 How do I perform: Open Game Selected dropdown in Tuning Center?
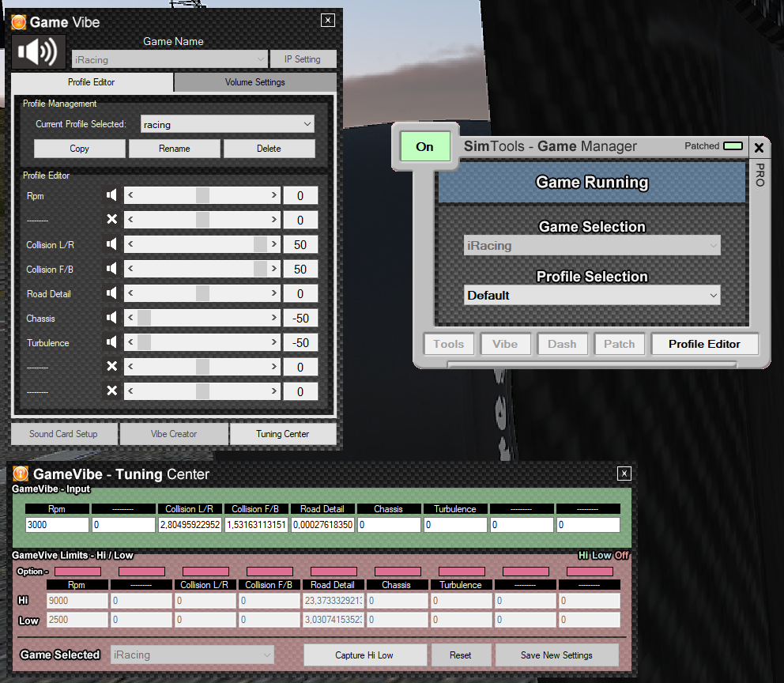[192, 655]
